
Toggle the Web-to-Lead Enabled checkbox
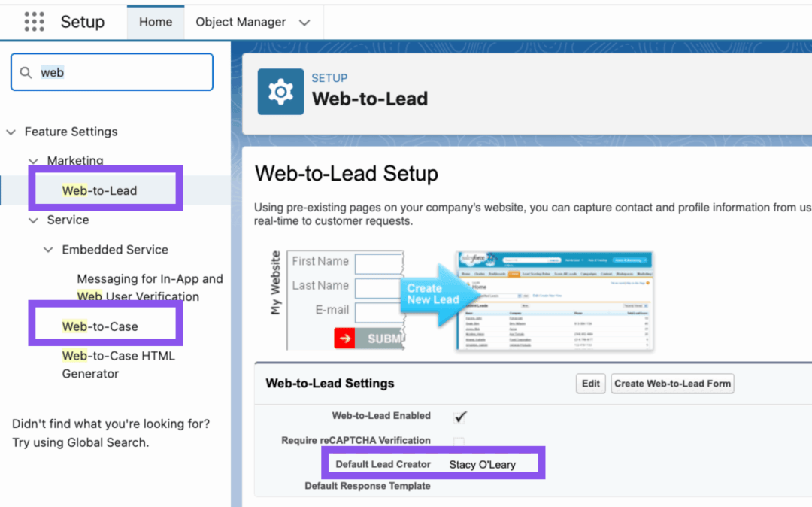461,417
